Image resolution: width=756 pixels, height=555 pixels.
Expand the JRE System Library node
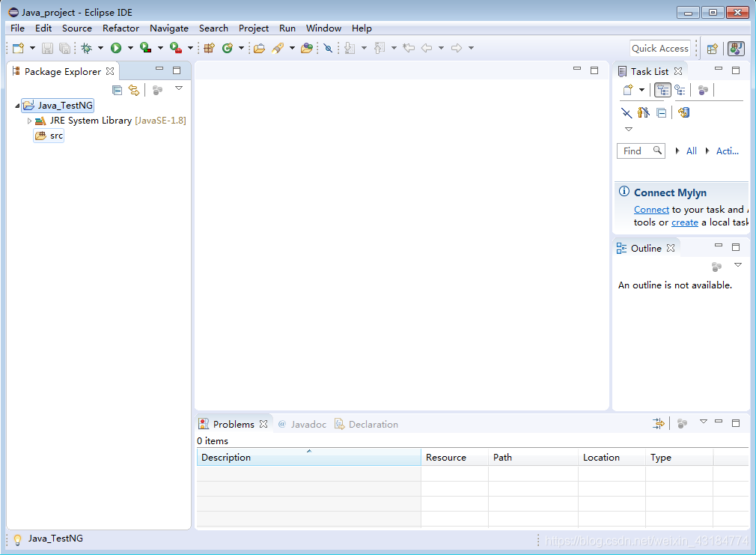pyautogui.click(x=29, y=121)
